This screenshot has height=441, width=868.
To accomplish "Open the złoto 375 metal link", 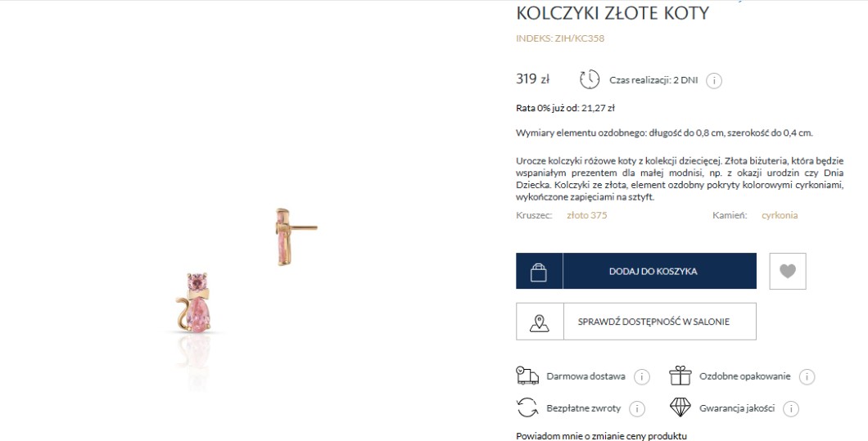I will pyautogui.click(x=587, y=215).
